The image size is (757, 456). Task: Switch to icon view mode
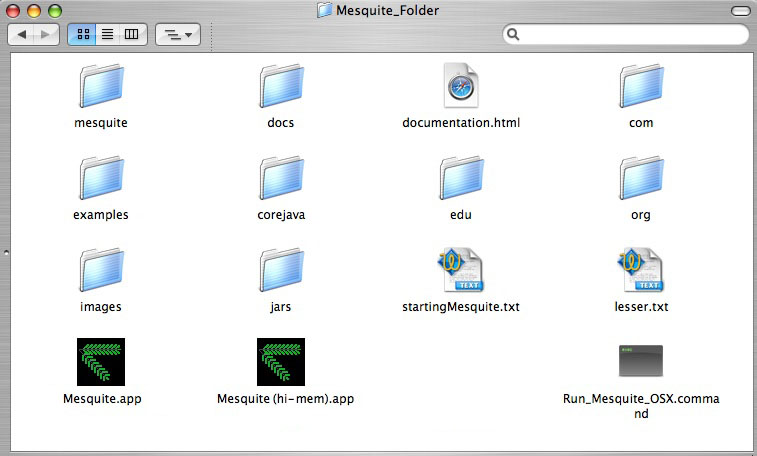coord(82,34)
